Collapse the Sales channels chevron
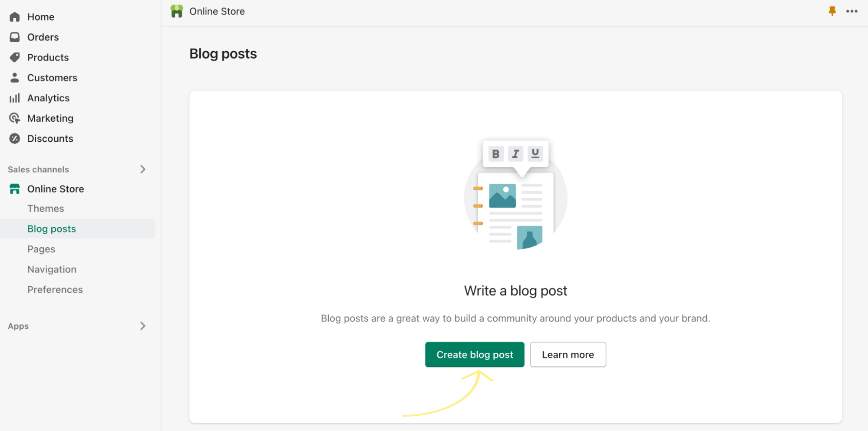Image resolution: width=868 pixels, height=431 pixels. tap(142, 169)
